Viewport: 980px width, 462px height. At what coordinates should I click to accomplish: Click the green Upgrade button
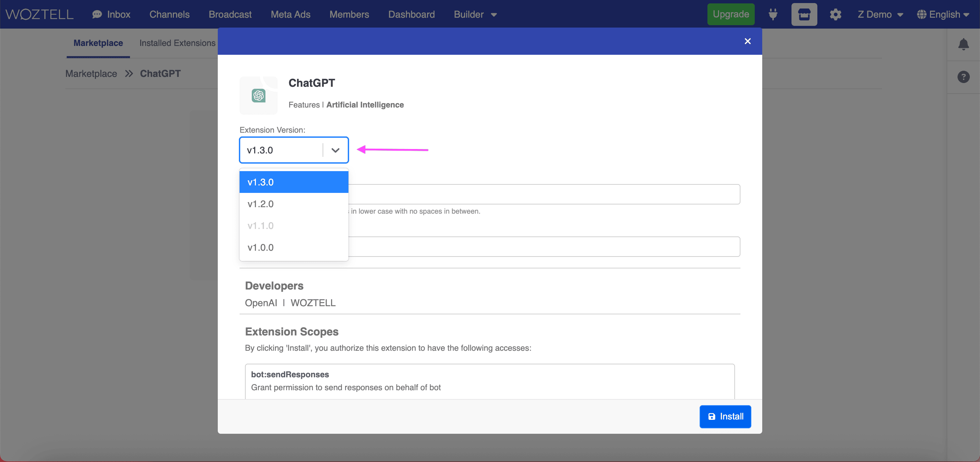coord(731,14)
